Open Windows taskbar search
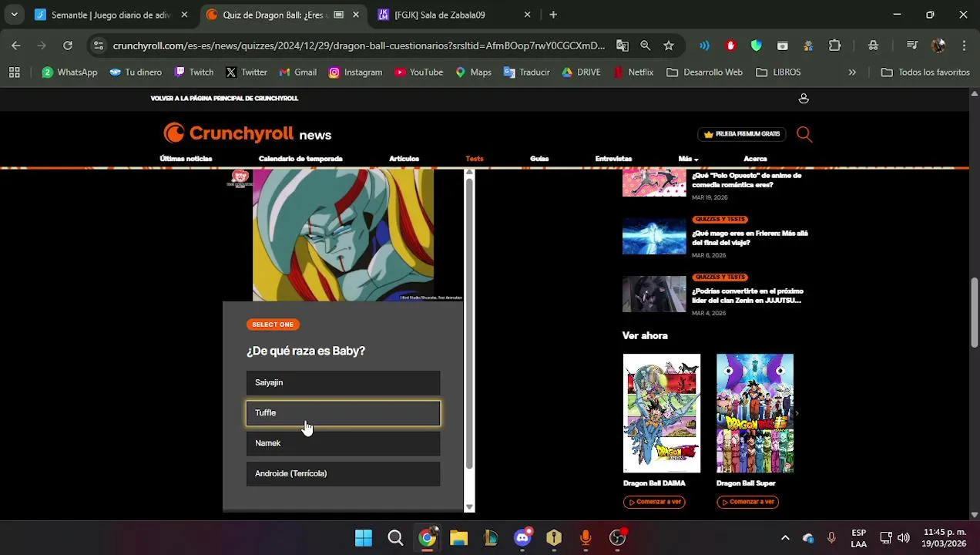 [x=395, y=537]
